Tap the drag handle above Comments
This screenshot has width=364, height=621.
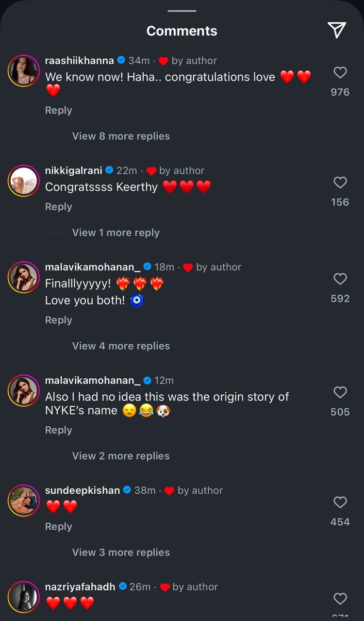pos(182,11)
